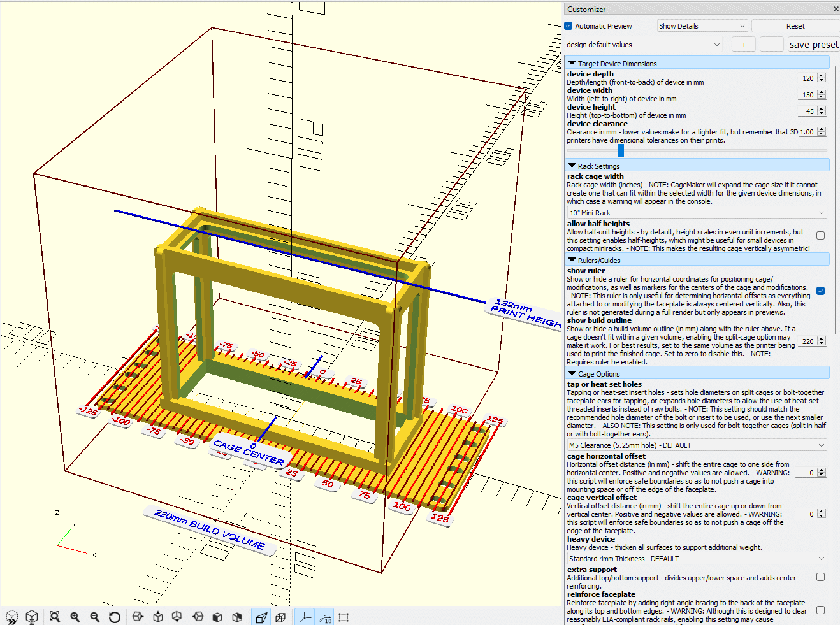Screen dimensions: 840x625
Task: Collapse the Rulers/Guides section
Action: click(x=697, y=260)
